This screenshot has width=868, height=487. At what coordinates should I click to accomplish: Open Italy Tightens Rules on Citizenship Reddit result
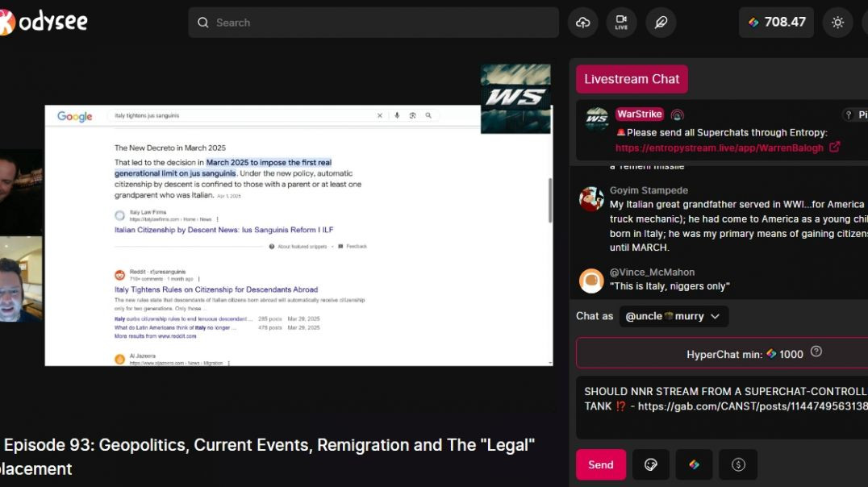216,289
